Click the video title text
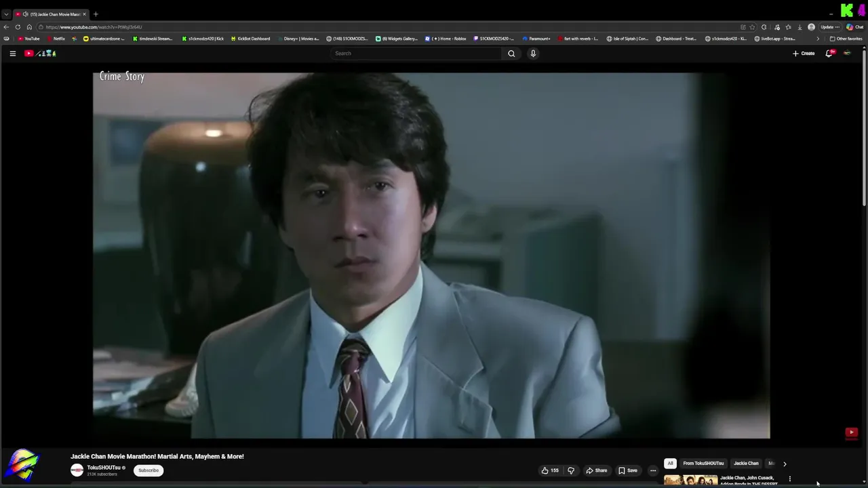868x488 pixels. (157, 457)
